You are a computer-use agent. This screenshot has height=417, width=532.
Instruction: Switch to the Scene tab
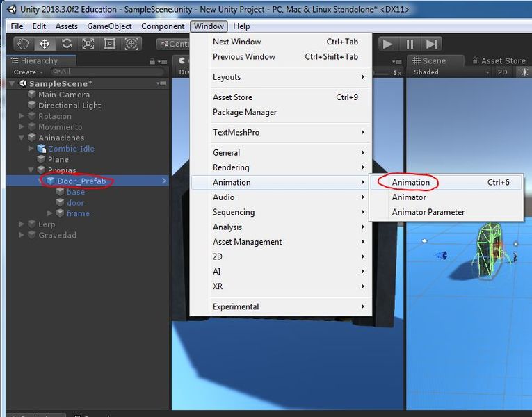(435, 60)
